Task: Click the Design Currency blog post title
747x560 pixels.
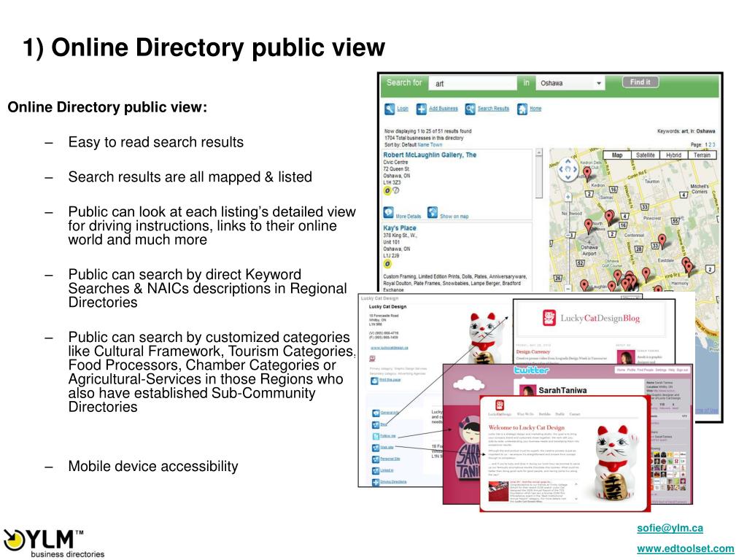Action: point(533,351)
